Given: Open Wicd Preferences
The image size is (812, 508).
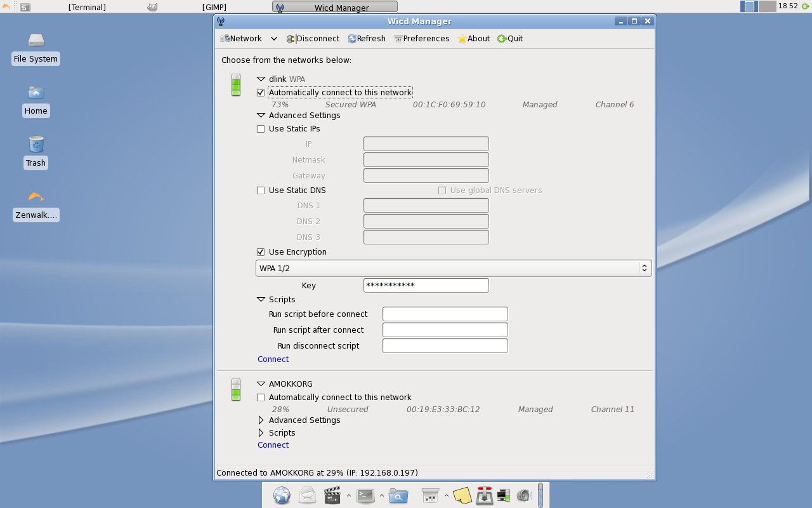Looking at the screenshot, I should [x=422, y=39].
